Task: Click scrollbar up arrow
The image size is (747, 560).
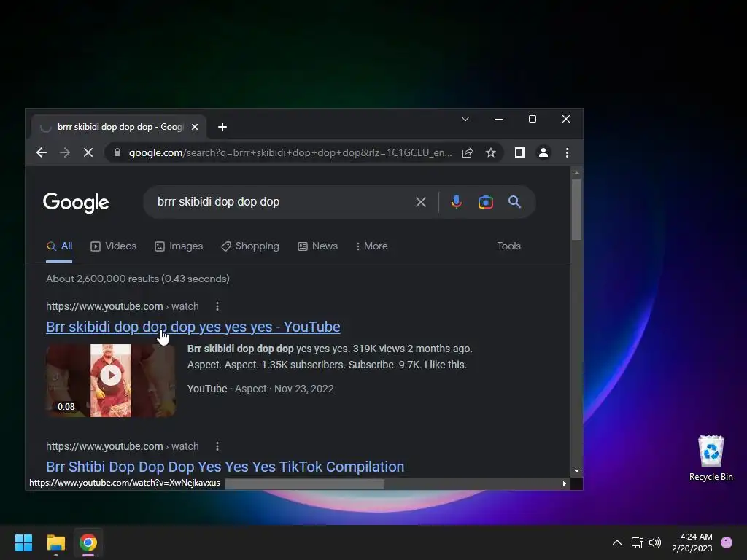Action: [x=576, y=173]
